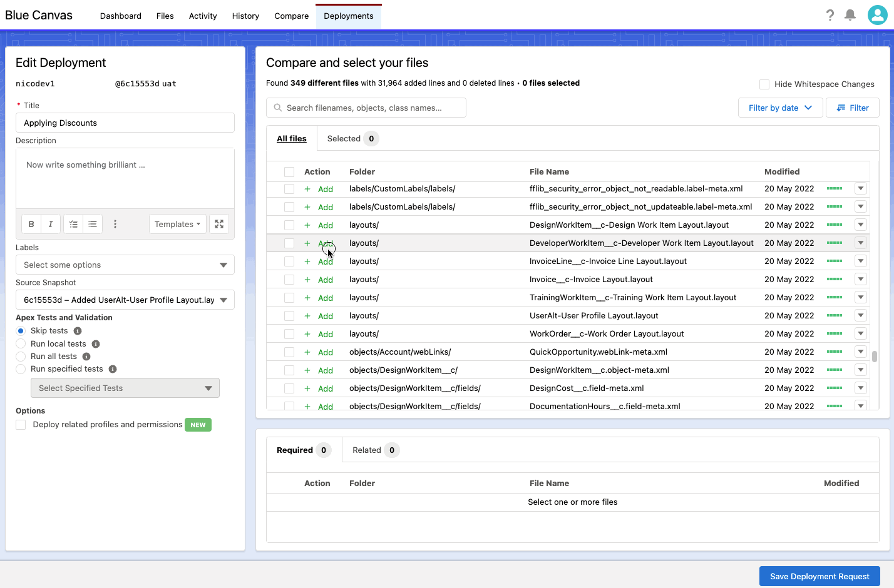Screen dimensions: 894x588
Task: Toggle bold formatting in the description editor
Action: pyautogui.click(x=31, y=223)
